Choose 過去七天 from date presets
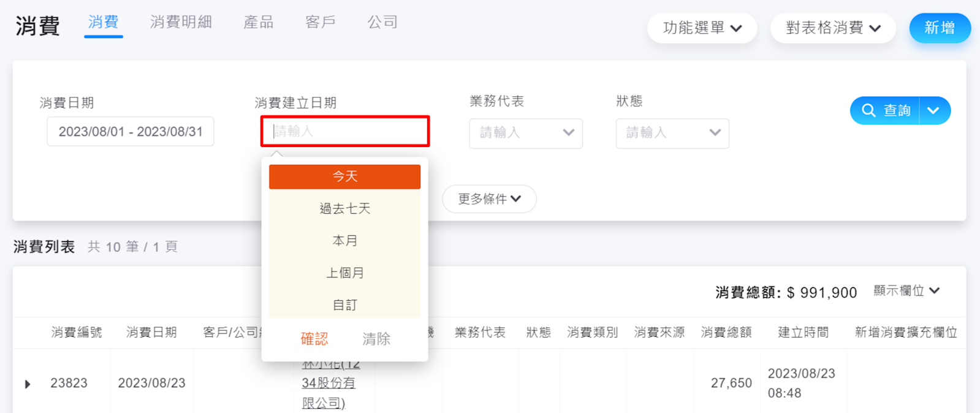The image size is (980, 413). [x=344, y=209]
